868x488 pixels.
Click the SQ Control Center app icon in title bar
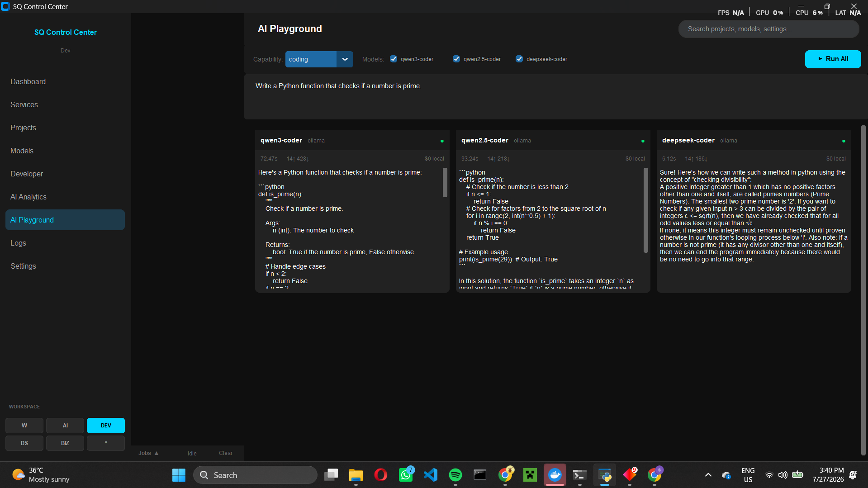(5, 6)
